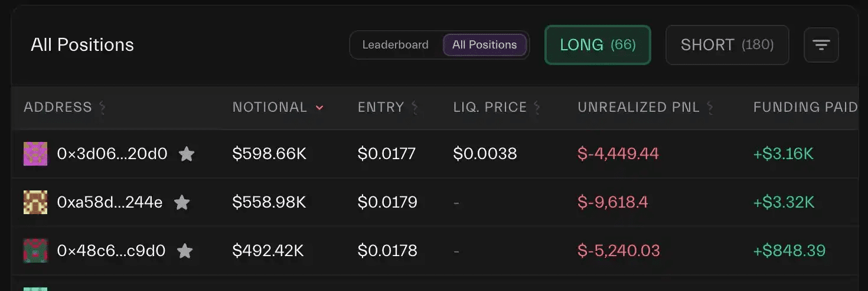Screen dimensions: 868x291
Task: Sort by Liq. Price column arrows
Action: (x=537, y=108)
